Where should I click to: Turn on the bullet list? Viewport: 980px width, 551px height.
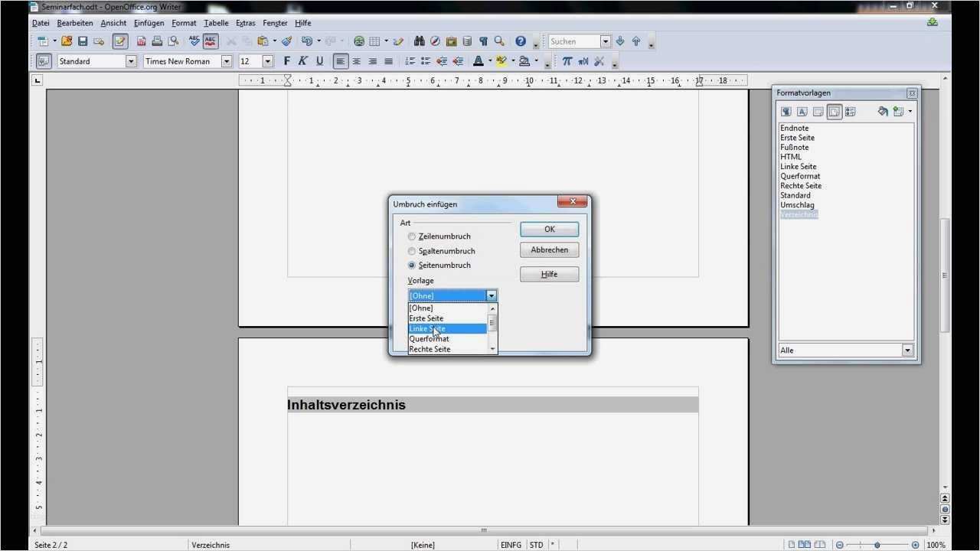click(x=426, y=61)
